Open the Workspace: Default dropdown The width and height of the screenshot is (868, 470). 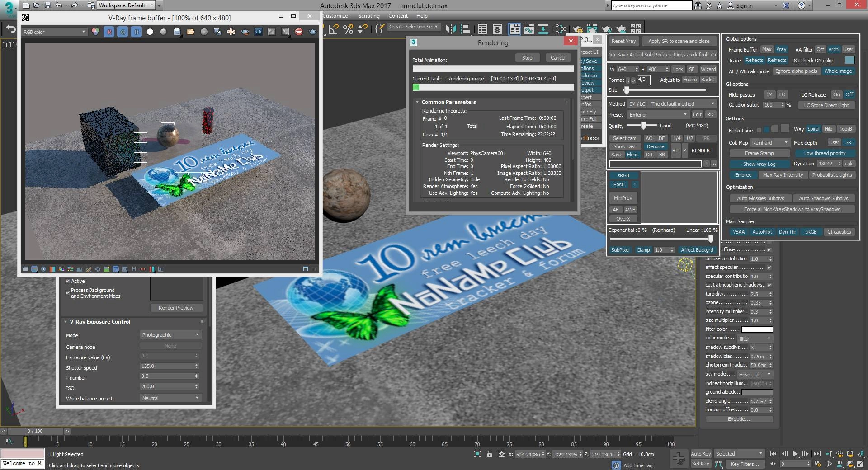point(126,5)
